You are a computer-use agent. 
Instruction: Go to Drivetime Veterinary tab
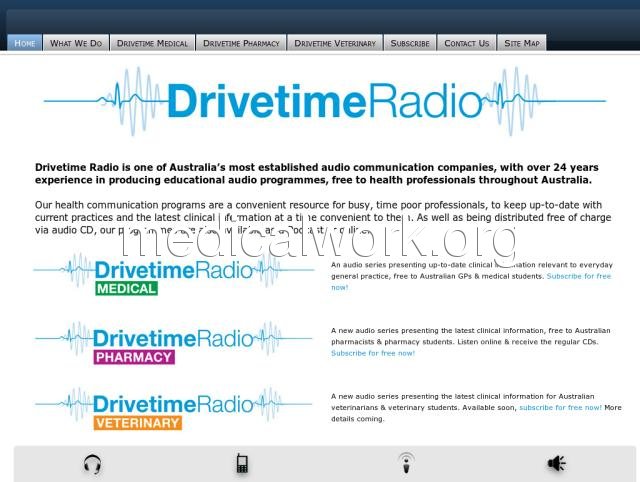pyautogui.click(x=335, y=43)
